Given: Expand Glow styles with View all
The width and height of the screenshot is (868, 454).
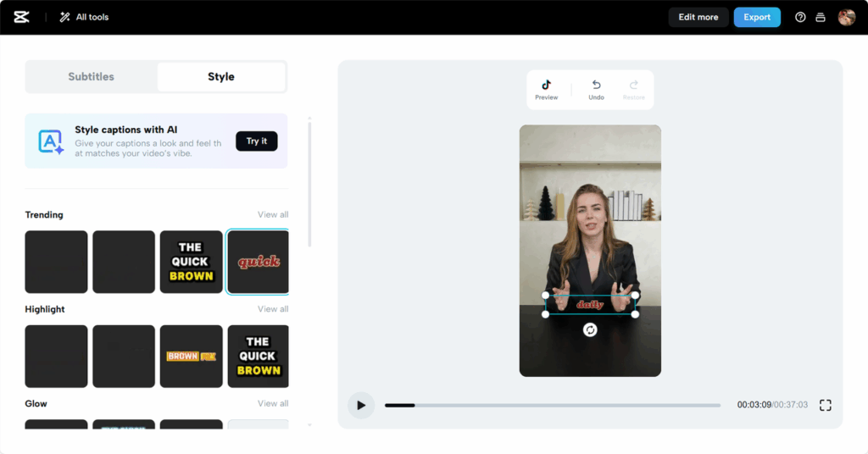Looking at the screenshot, I should click(273, 404).
